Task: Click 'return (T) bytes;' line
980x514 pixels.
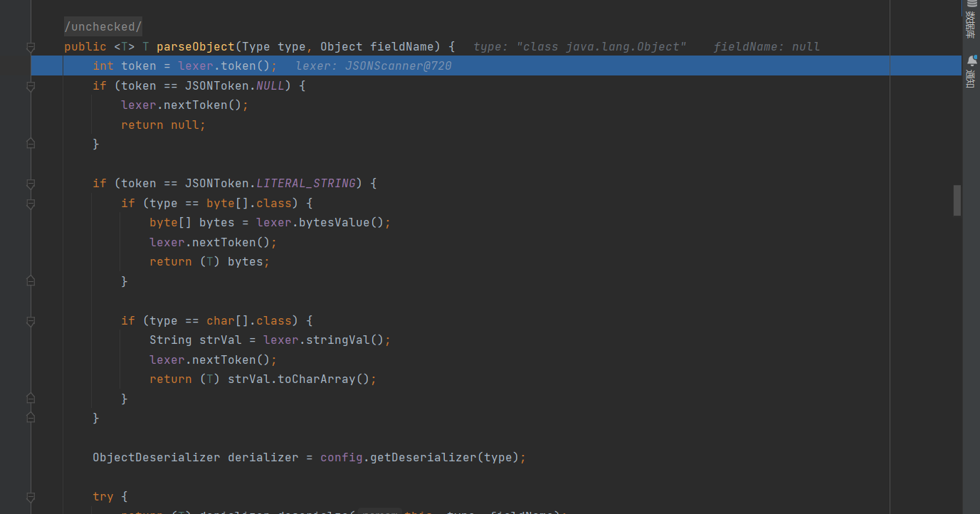Action: click(x=210, y=262)
